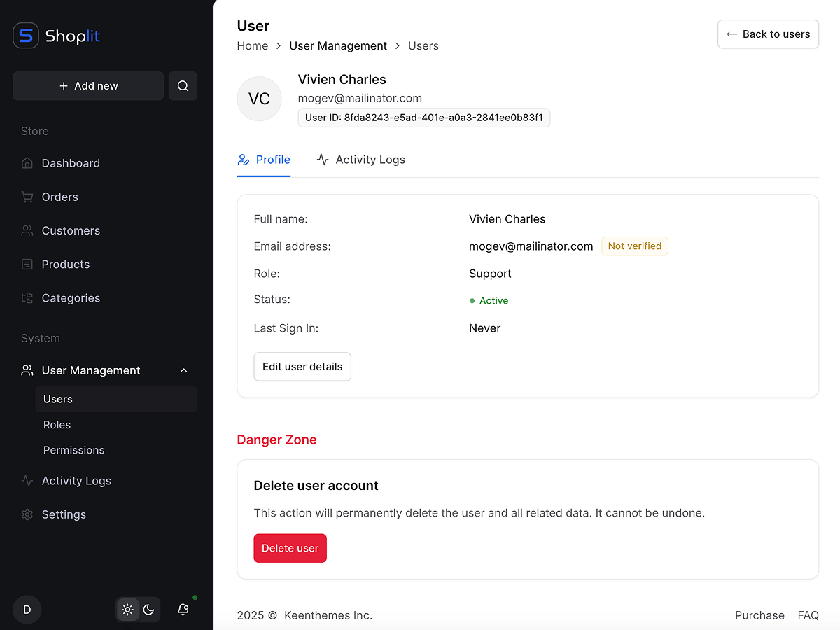Open Settings with the gear icon
This screenshot has width=840, height=630.
click(27, 514)
